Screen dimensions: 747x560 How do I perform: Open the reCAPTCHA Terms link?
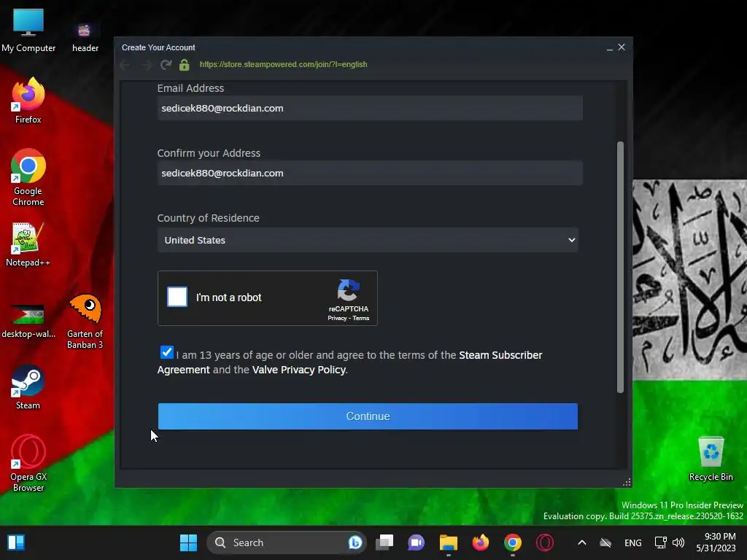click(360, 318)
